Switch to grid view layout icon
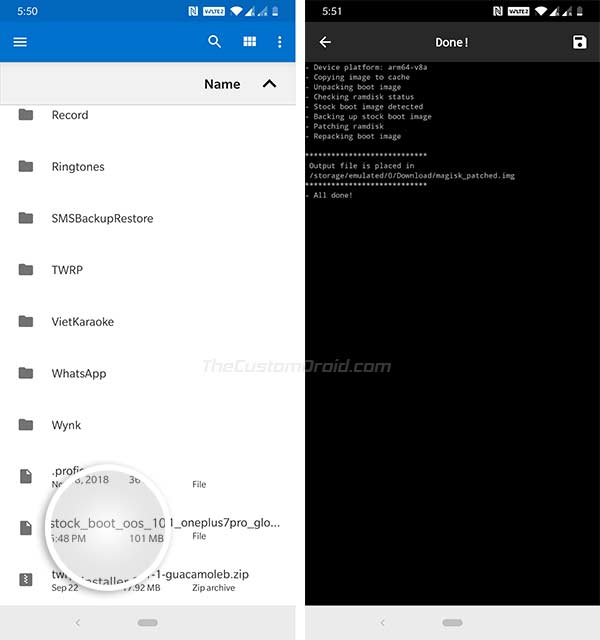Image resolution: width=600 pixels, height=640 pixels. [x=249, y=42]
